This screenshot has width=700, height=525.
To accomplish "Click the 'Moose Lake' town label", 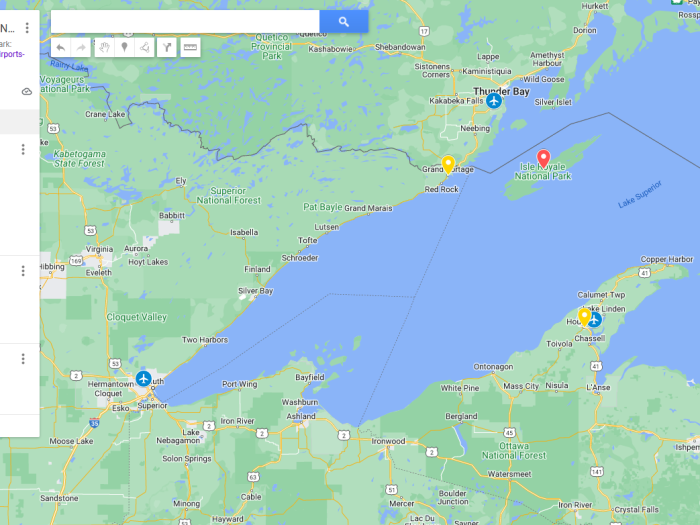I will point(71,441).
